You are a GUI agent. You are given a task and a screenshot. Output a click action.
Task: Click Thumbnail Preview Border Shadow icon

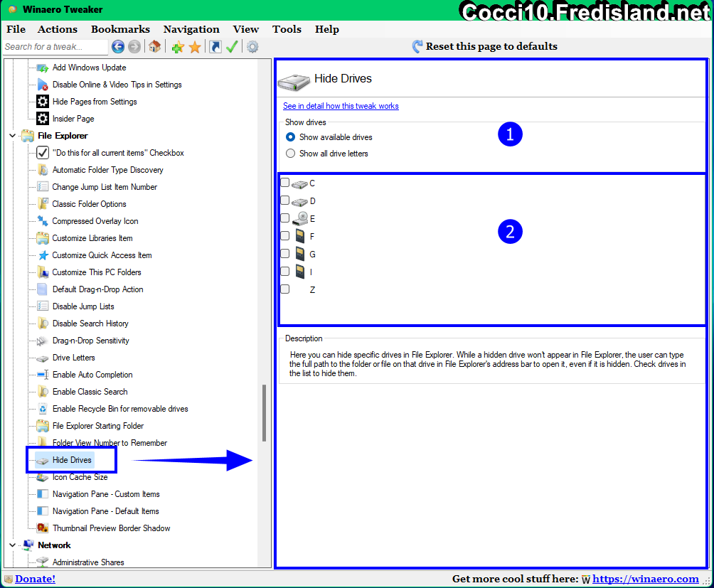pyautogui.click(x=43, y=528)
